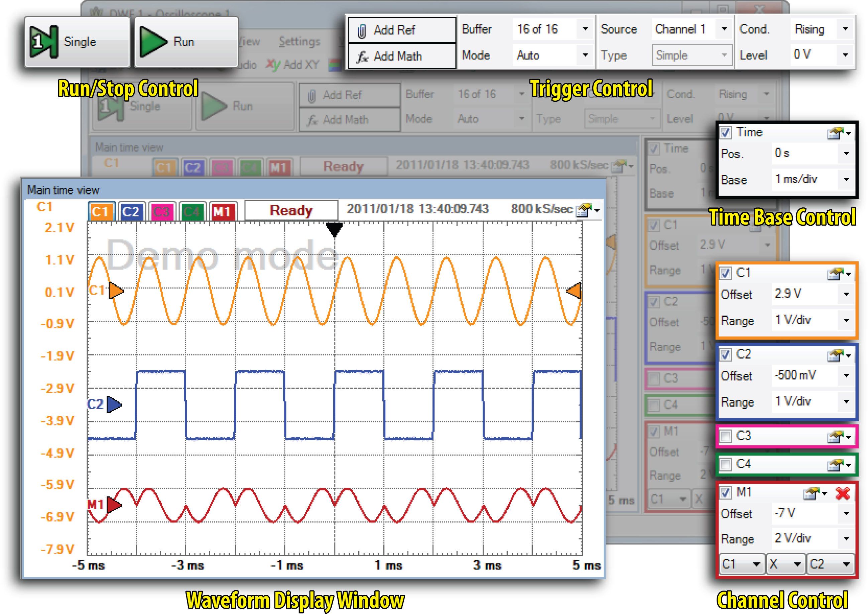Click Add Ref in background window

[x=350, y=95]
